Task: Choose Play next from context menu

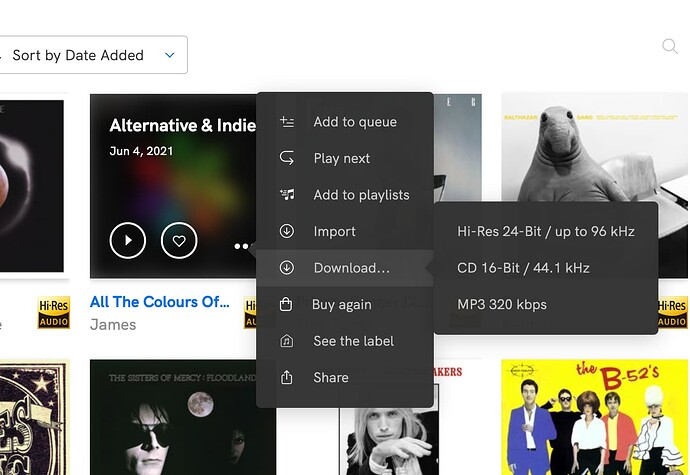Action: (341, 158)
